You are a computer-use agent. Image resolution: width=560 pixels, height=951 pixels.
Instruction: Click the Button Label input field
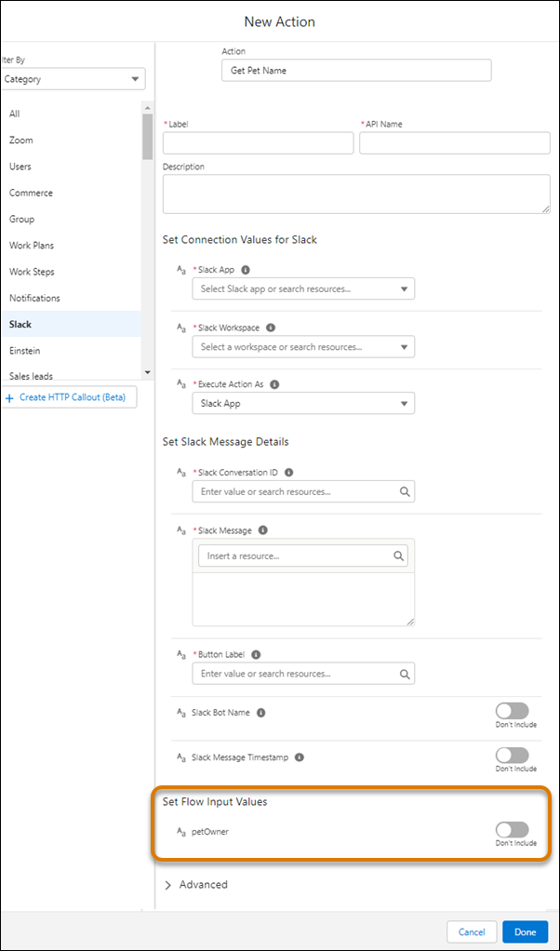(303, 674)
